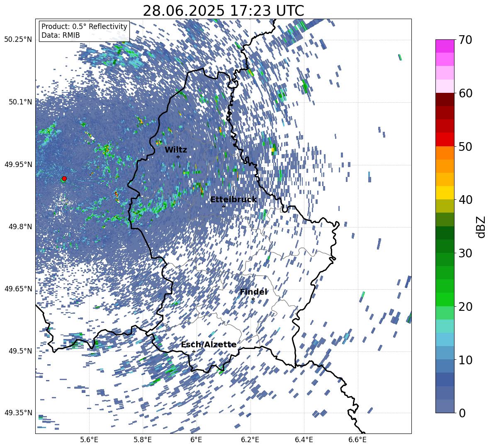Click the 49.35°N latitude label
Image resolution: width=491 pixels, height=448 pixels.
[18, 413]
